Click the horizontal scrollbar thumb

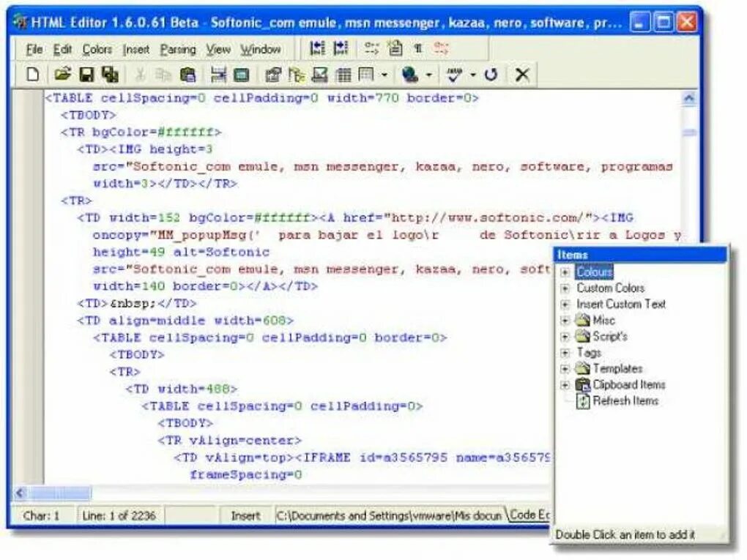(x=59, y=493)
